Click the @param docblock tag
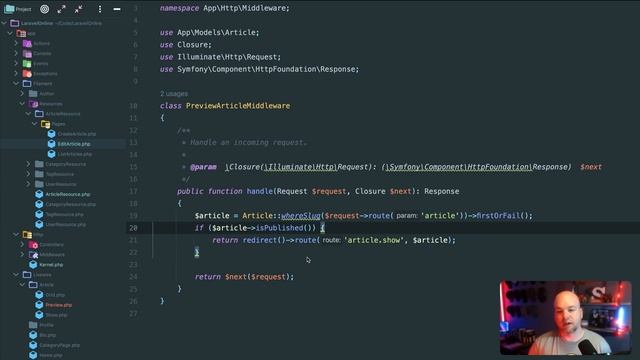The width and height of the screenshot is (640, 360). click(203, 167)
